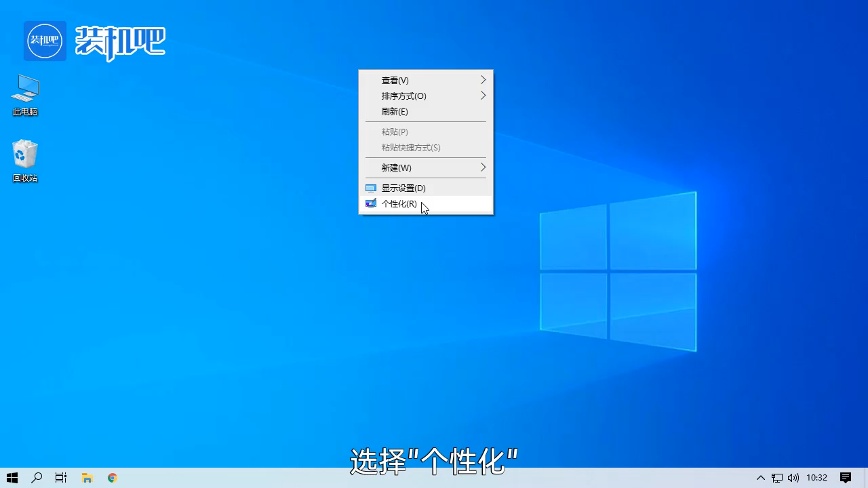
Task: Open the Windows Start menu
Action: point(12,478)
